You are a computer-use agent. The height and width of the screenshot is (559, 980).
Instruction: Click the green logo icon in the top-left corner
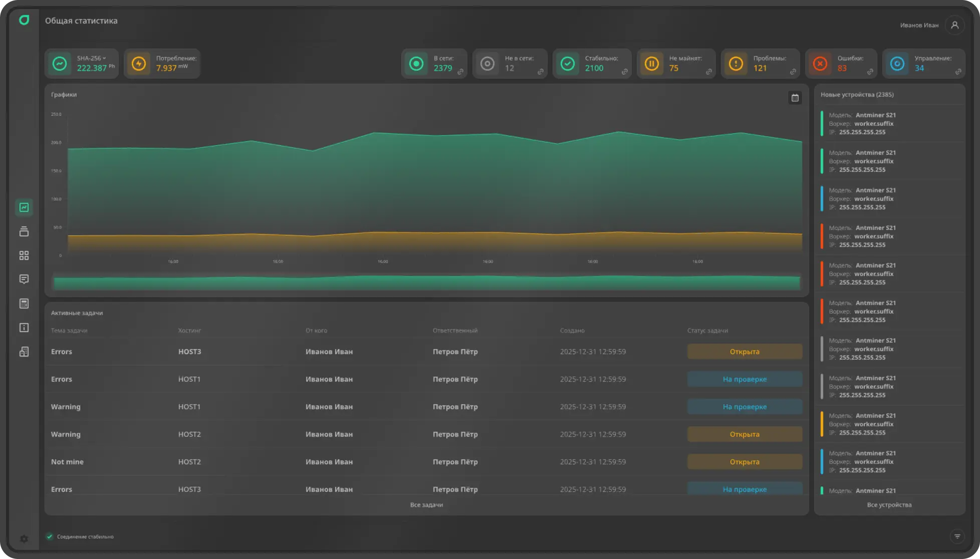(x=24, y=20)
